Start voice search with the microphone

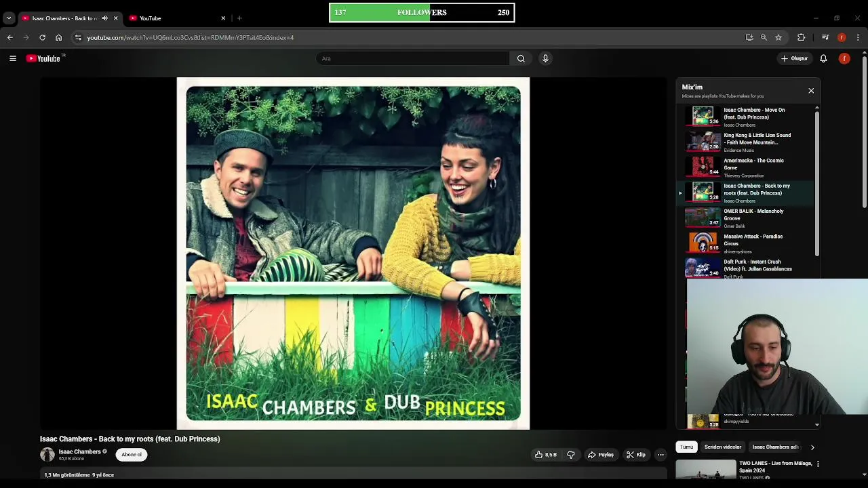pos(545,58)
